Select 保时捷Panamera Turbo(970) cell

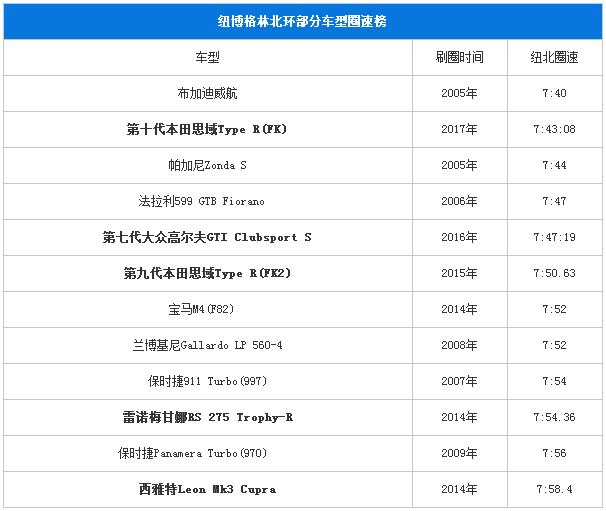[207, 453]
